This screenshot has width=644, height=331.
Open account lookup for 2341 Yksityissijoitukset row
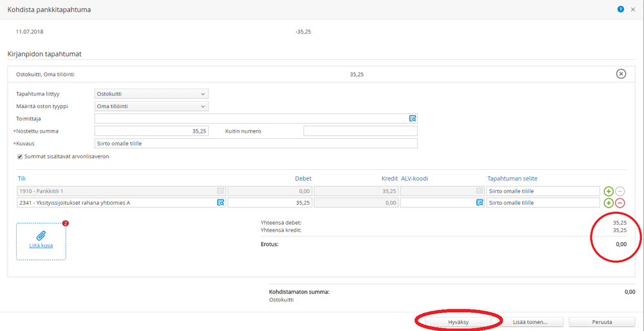tap(220, 203)
